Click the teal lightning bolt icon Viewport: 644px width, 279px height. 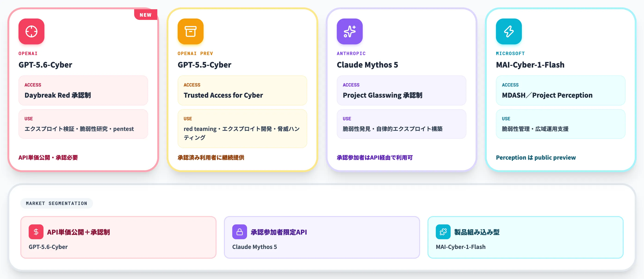pos(509,31)
